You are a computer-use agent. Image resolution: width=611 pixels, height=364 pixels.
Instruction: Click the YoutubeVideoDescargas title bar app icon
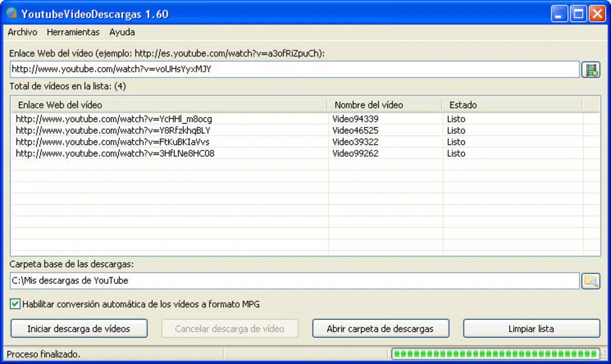(x=12, y=14)
